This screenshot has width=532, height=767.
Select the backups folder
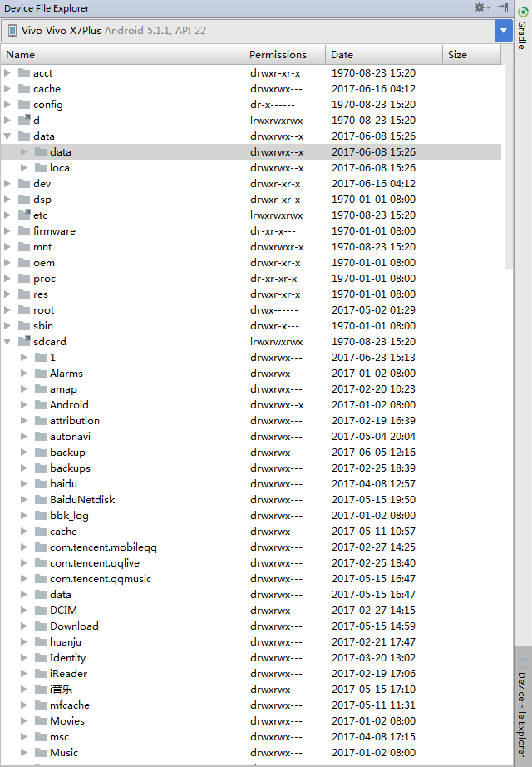70,468
